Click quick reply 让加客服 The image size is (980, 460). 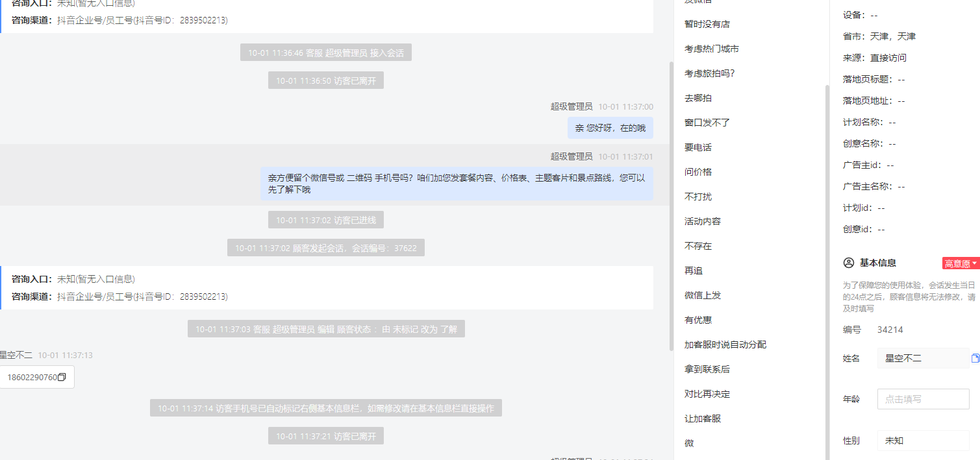703,418
